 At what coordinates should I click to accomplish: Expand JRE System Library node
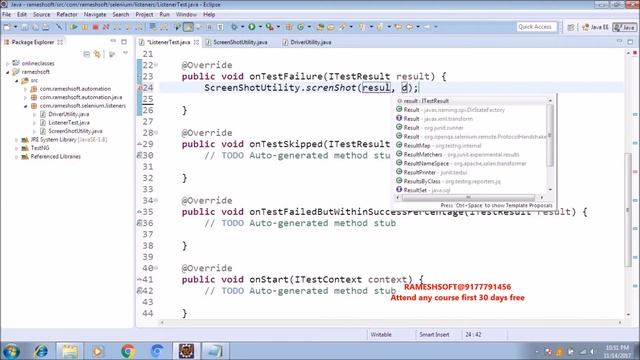[17, 140]
